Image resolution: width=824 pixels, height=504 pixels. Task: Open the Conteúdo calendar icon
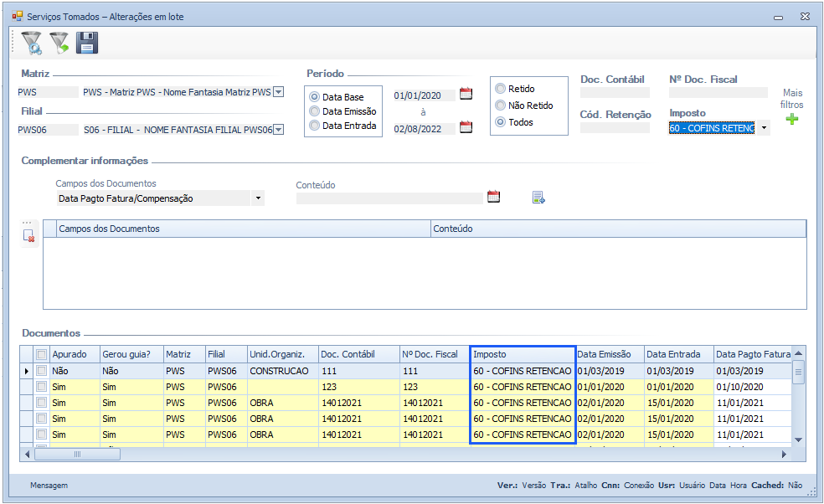pos(493,197)
